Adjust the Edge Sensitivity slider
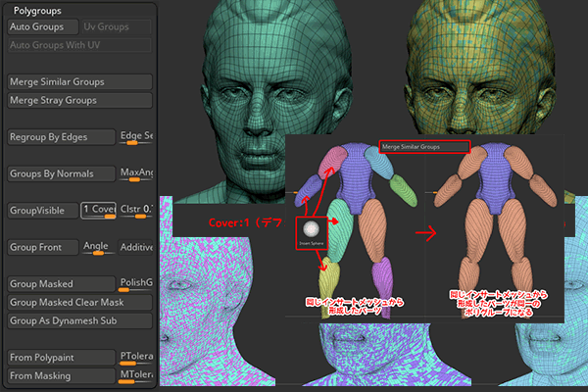Image resolution: width=588 pixels, height=392 pixels. [x=135, y=137]
